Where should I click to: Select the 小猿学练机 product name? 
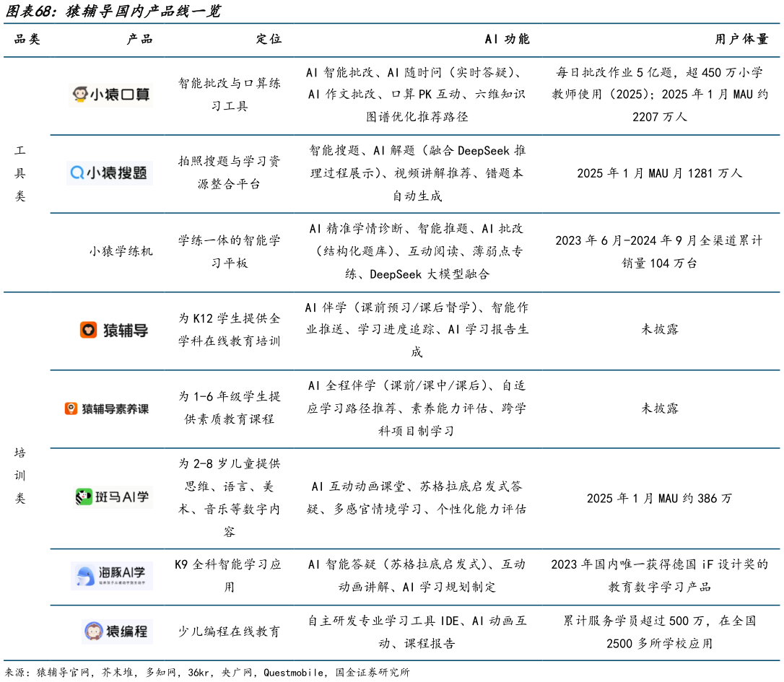[x=121, y=251]
